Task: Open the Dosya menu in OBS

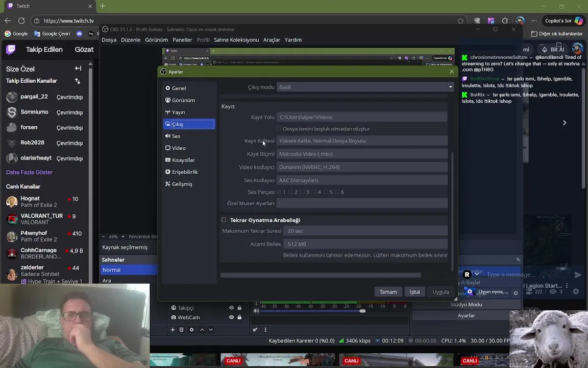Action: [109, 40]
